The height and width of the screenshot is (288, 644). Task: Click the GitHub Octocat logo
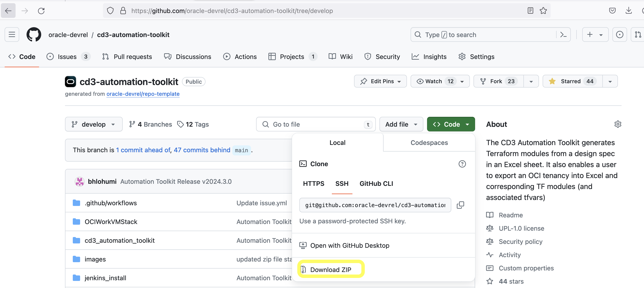coord(34,35)
